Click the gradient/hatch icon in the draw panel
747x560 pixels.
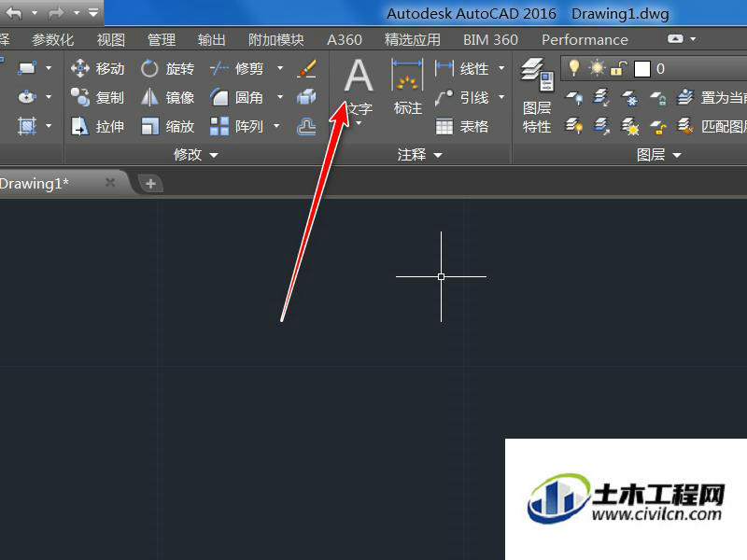click(x=27, y=127)
